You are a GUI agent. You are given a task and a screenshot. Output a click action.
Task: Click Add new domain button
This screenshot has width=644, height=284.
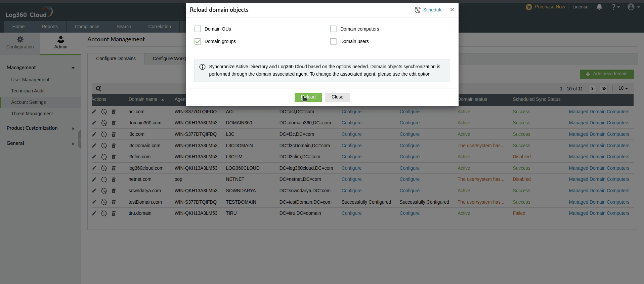tap(607, 74)
